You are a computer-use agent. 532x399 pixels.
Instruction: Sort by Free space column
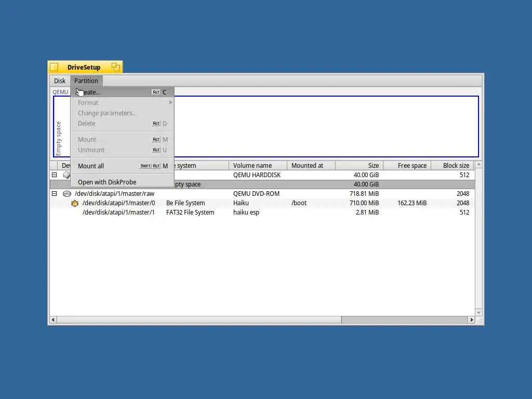click(x=407, y=166)
